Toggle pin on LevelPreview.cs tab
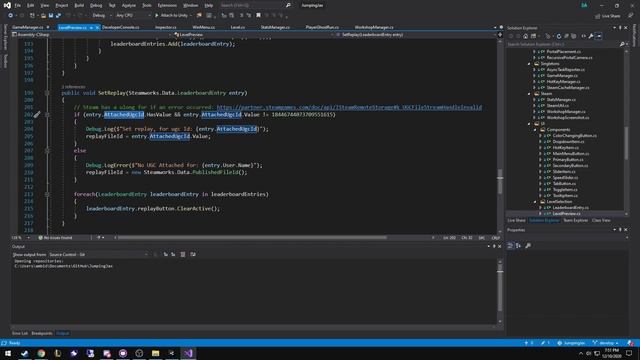Viewport: 640px width, 360px height. tap(91, 27)
